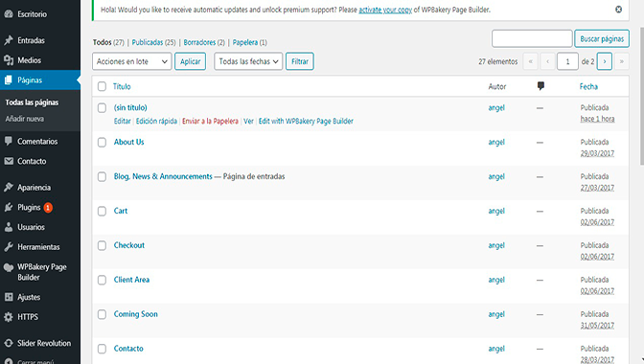The image size is (644, 364).
Task: Click the comments column bubble icon
Action: point(540,86)
